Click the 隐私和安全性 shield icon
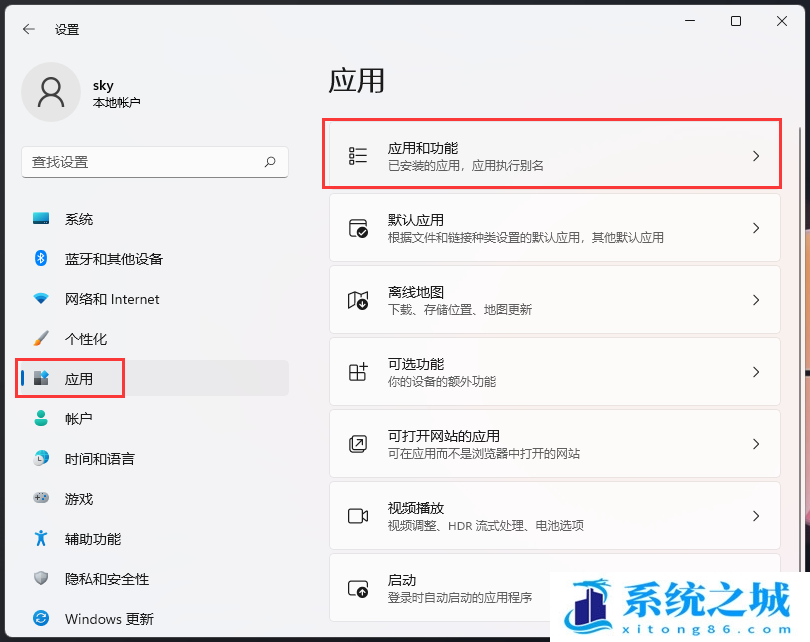 point(41,578)
